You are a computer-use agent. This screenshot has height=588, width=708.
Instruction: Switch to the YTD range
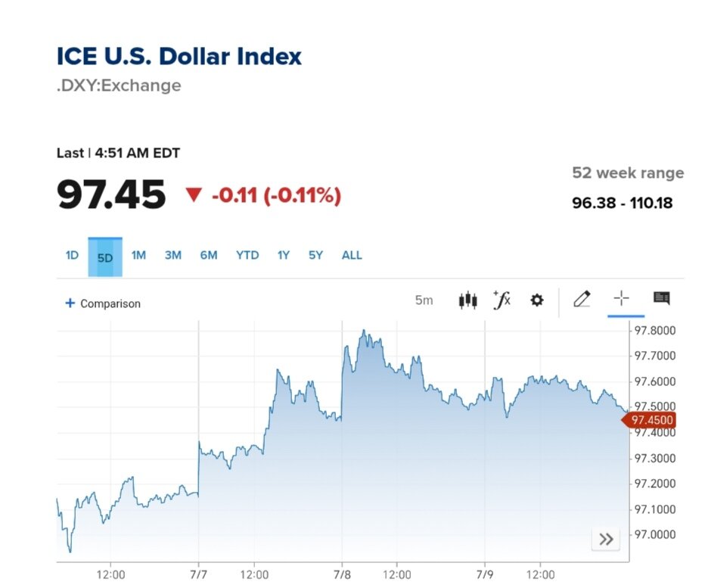(x=247, y=256)
